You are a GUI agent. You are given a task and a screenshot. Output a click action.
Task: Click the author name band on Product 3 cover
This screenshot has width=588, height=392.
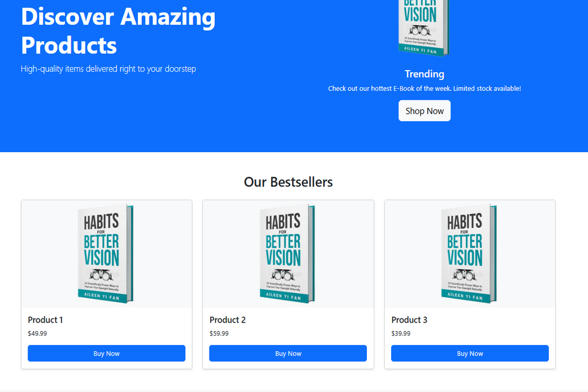(x=466, y=296)
